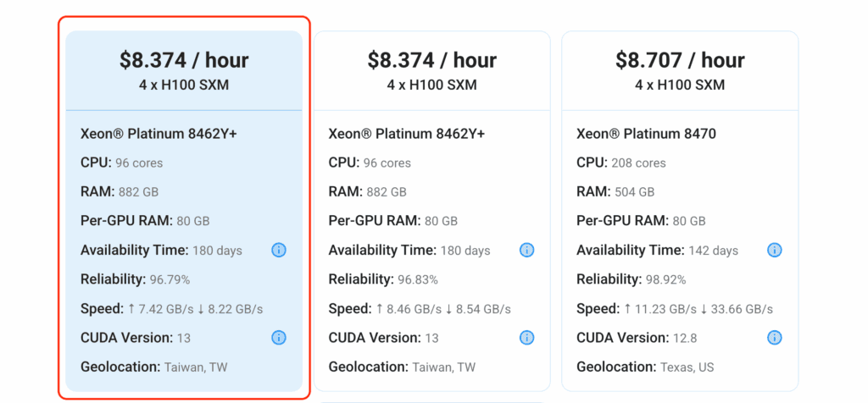Click CUDA 12.8 info icon in Texas card
The width and height of the screenshot is (868, 403).
coord(774,338)
